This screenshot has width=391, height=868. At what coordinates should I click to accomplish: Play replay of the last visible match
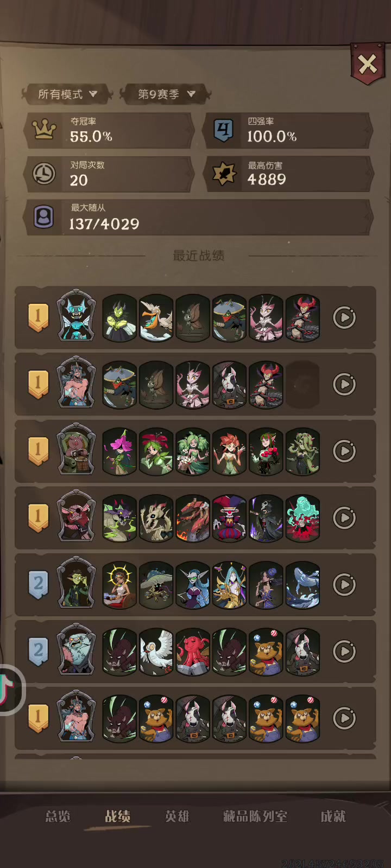point(344,718)
